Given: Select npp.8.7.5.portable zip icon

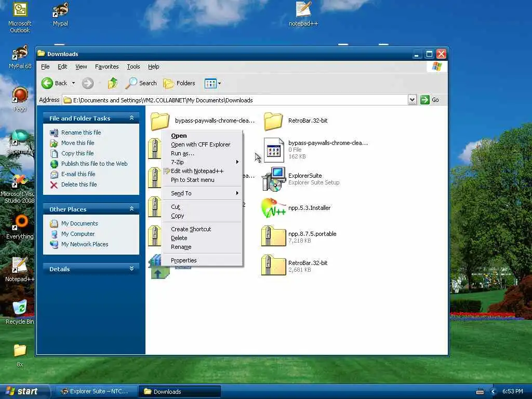Looking at the screenshot, I should (273, 236).
